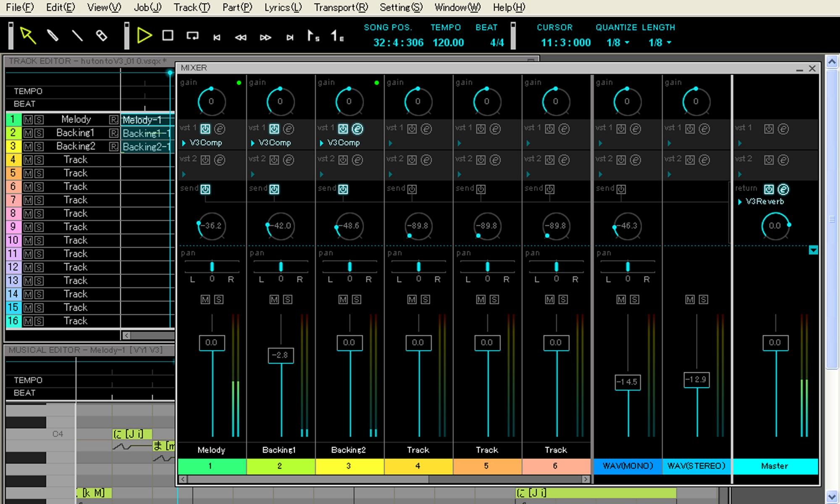Open the Job menu

point(148,8)
